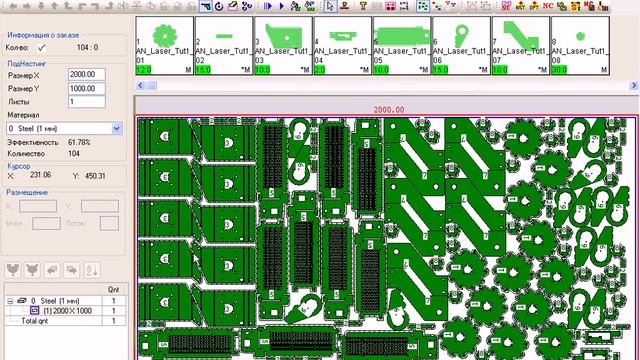
Task: Click the circular rotate icon in toolbar
Action: (219, 6)
